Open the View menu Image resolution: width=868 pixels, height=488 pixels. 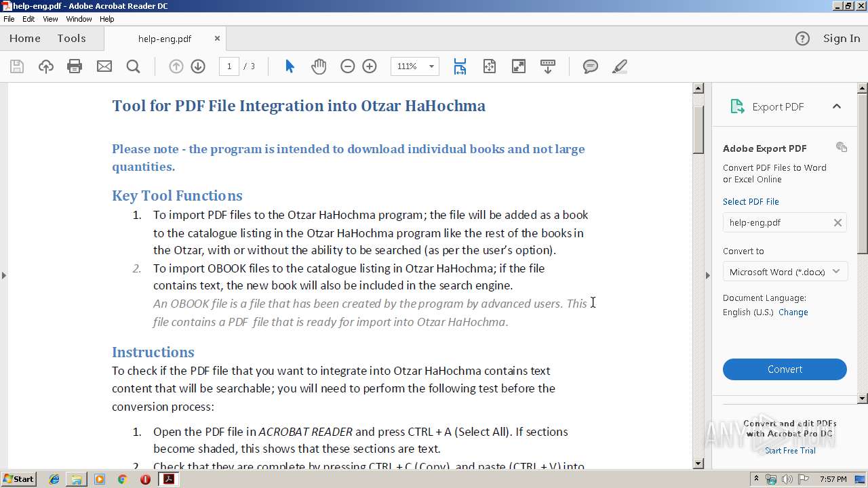pos(50,19)
